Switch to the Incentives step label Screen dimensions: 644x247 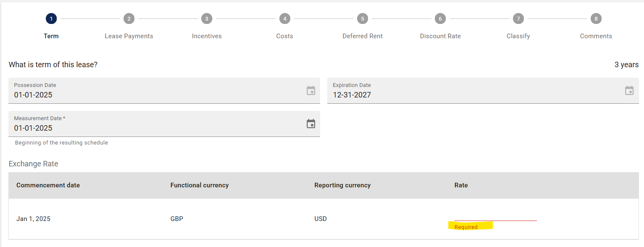[x=207, y=36]
